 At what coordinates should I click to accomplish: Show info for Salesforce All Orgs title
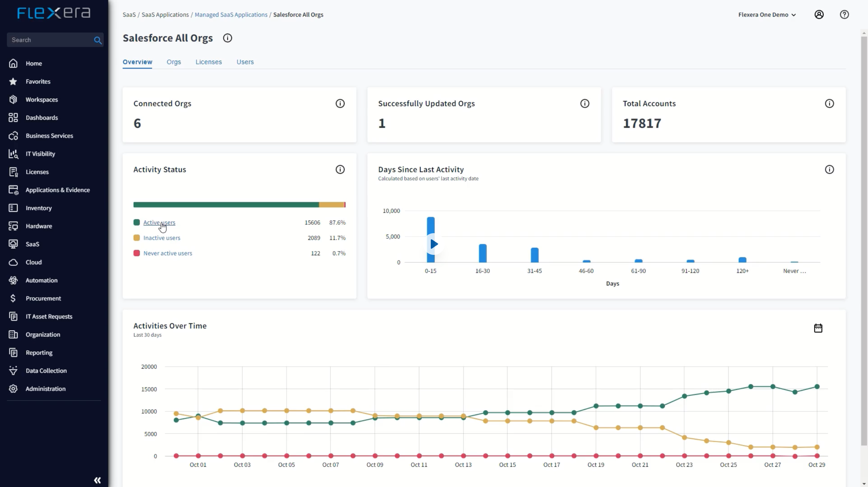click(227, 38)
